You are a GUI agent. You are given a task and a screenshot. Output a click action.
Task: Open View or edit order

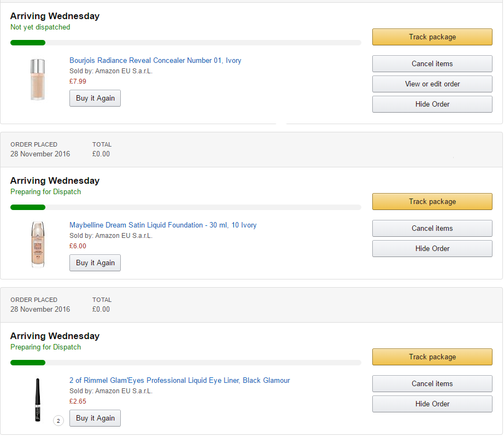point(432,84)
